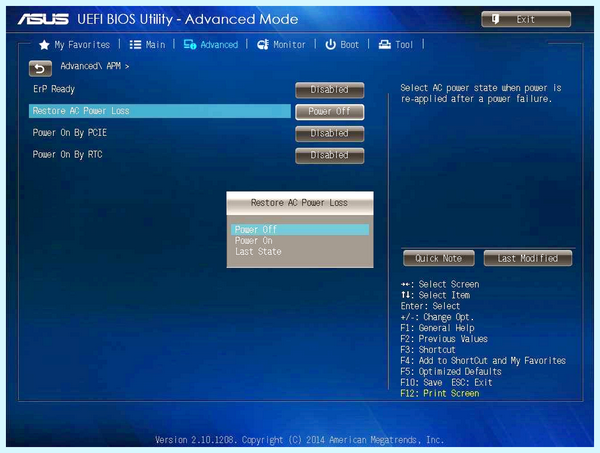Select the highlighted Restore AC Power Loss row

[160, 111]
